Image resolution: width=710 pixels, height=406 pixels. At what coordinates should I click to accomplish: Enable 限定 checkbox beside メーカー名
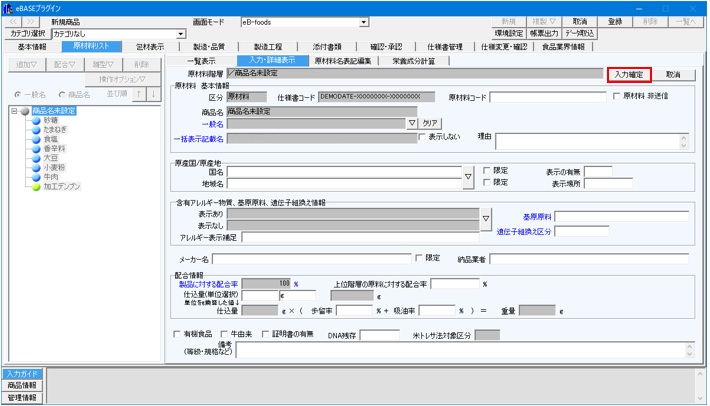click(419, 258)
